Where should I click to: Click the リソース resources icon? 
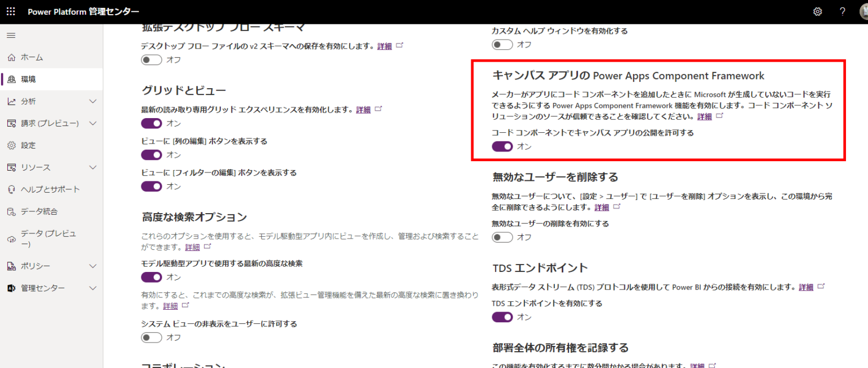[11, 167]
